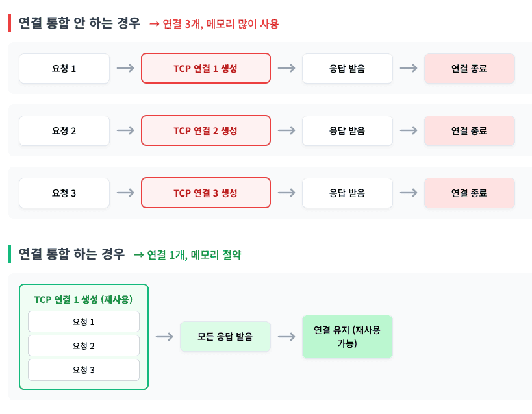Click the arrow after TCP 연결 2 생성

[x=286, y=130]
